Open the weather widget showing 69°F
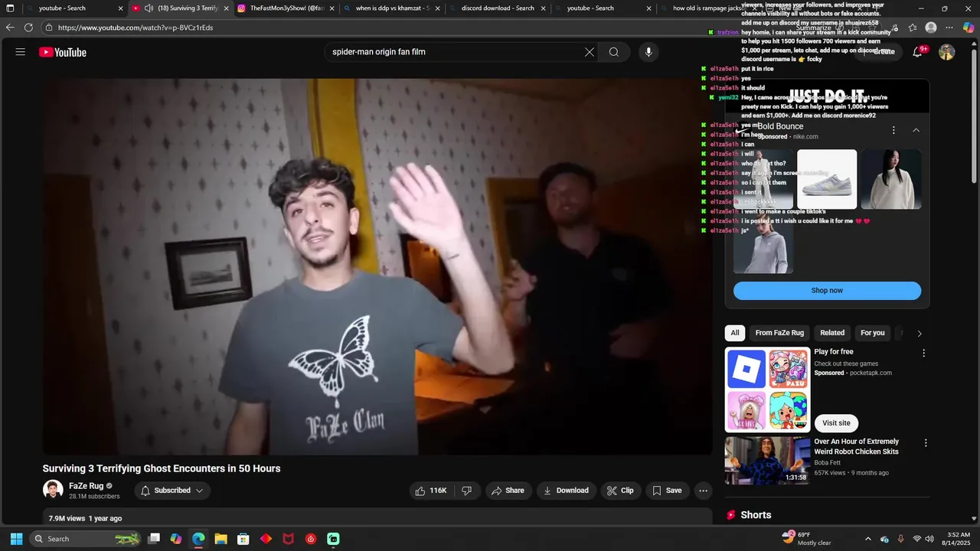Viewport: 980px width, 551px height. [805, 538]
